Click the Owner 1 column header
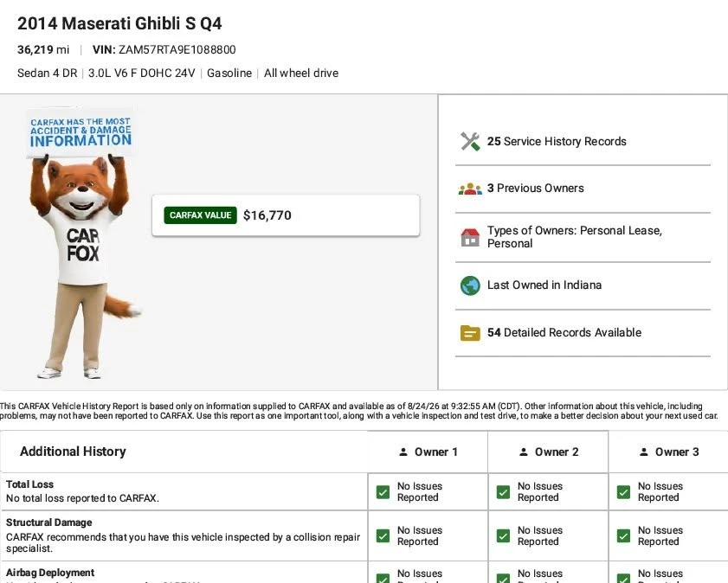Viewport: 728px width, 583px height. [428, 452]
